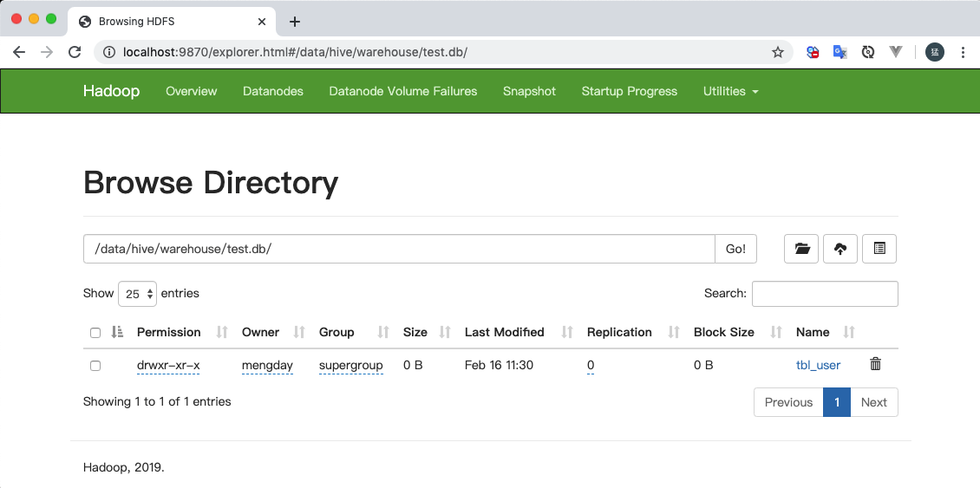Click the upload files cloud icon
The width and height of the screenshot is (980, 488).
[x=840, y=249]
